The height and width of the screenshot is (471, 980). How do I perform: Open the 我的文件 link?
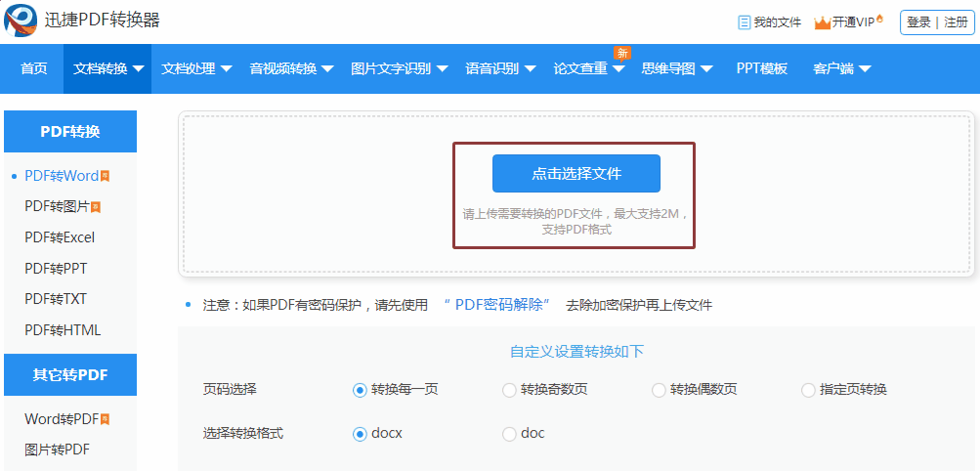777,22
